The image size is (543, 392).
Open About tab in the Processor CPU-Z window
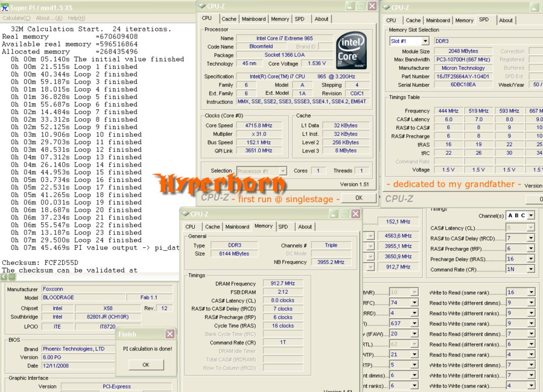click(x=322, y=19)
